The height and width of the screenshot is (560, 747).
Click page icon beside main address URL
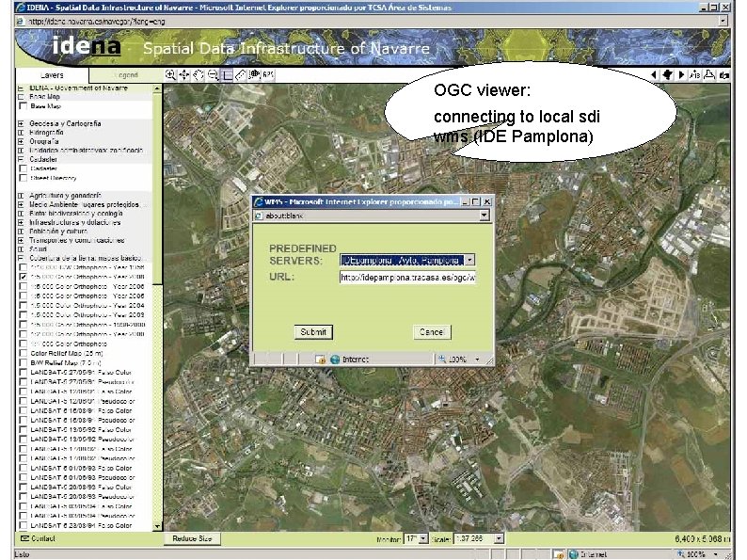(x=21, y=22)
